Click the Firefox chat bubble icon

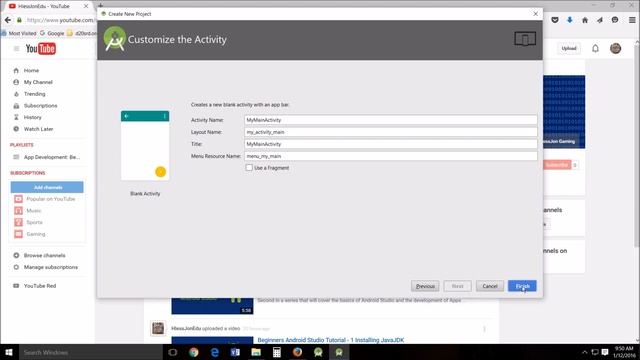tap(615, 20)
